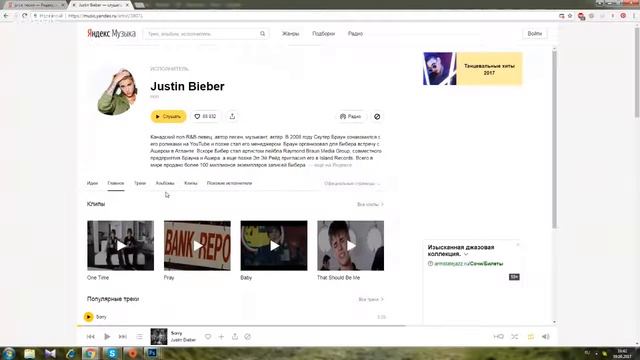Open the Windows Start button
Viewport: 640px width, 360px height.
[x=9, y=353]
